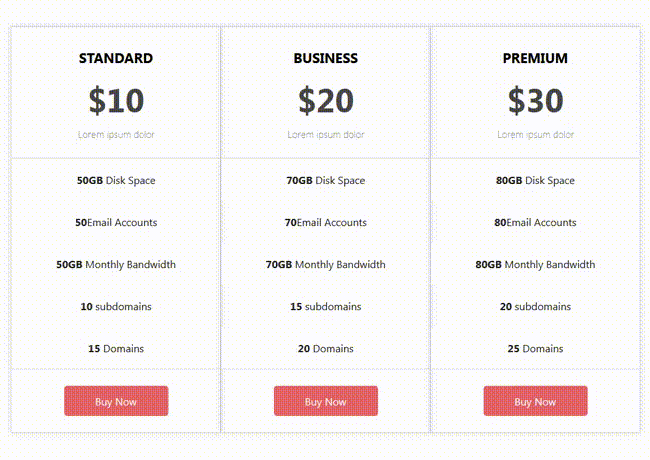Select the 15 subdomains entry
650x460 pixels.
pyautogui.click(x=326, y=307)
